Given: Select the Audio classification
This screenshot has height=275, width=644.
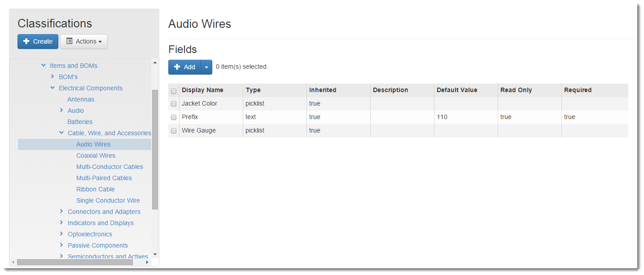Looking at the screenshot, I should point(76,111).
